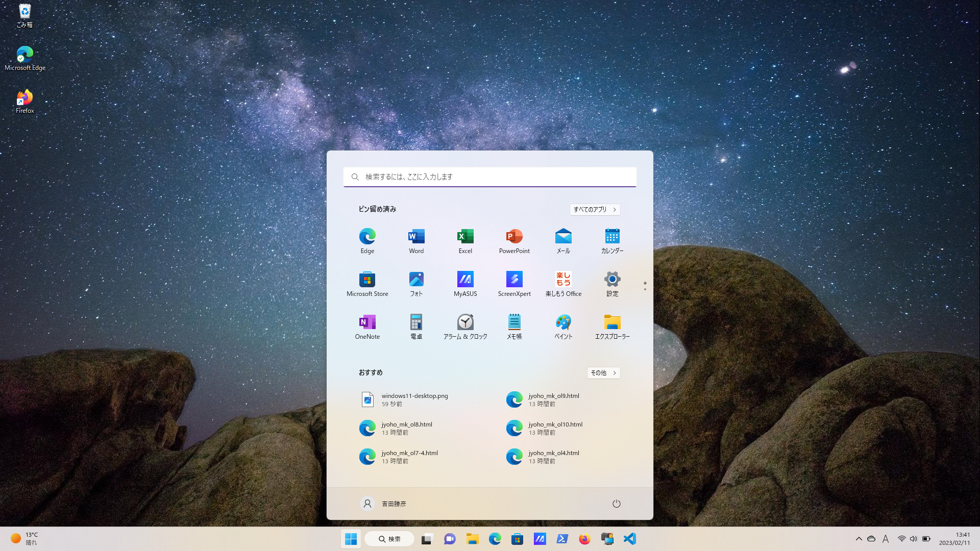Open the volume slider from the tray
This screenshot has height=551, width=980.
click(913, 539)
